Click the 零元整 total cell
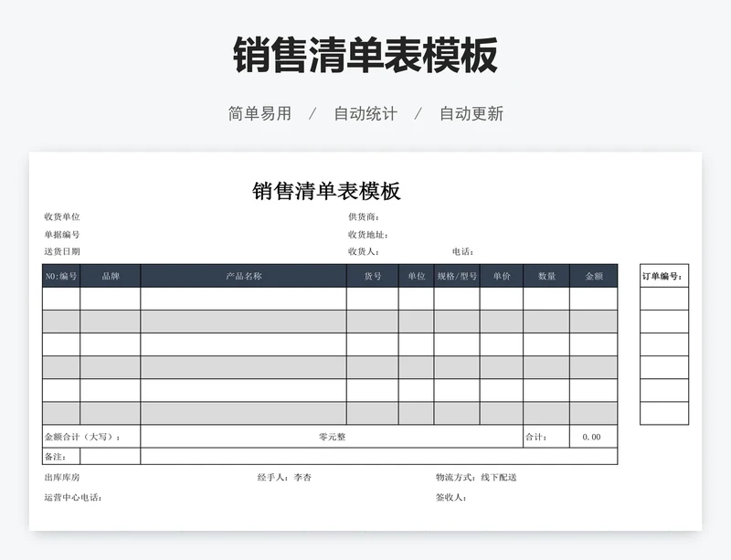Screen dimensions: 731x560 332,437
